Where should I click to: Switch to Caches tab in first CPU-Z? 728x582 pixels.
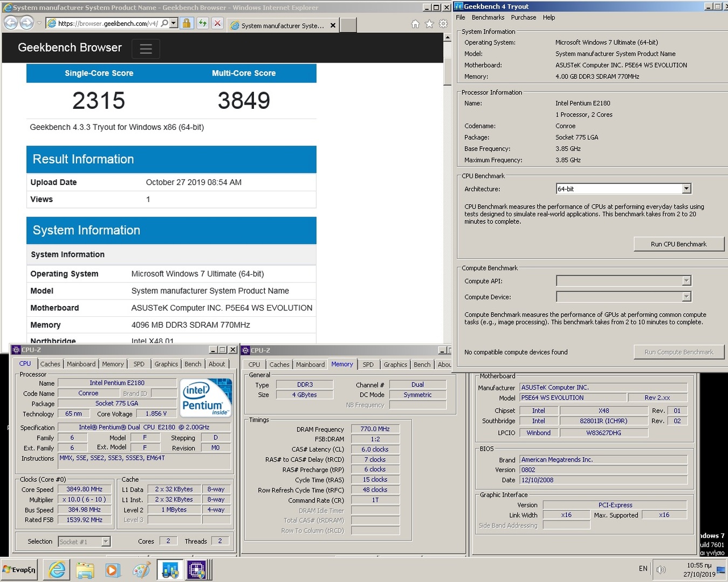[50, 364]
